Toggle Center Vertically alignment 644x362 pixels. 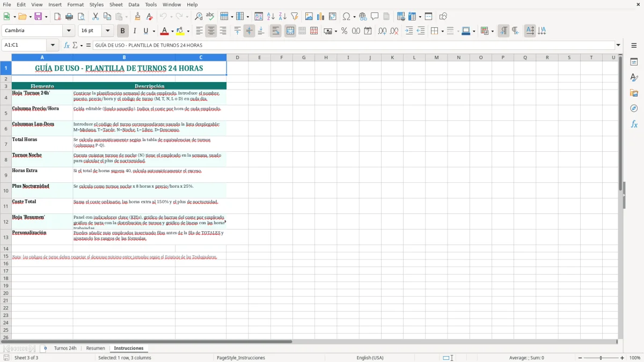pos(249,31)
